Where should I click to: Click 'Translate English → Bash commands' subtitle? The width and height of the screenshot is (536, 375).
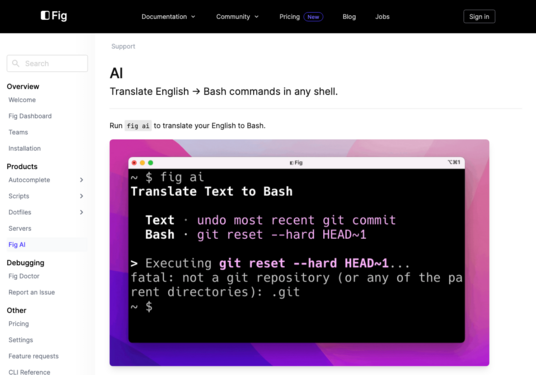point(224,92)
